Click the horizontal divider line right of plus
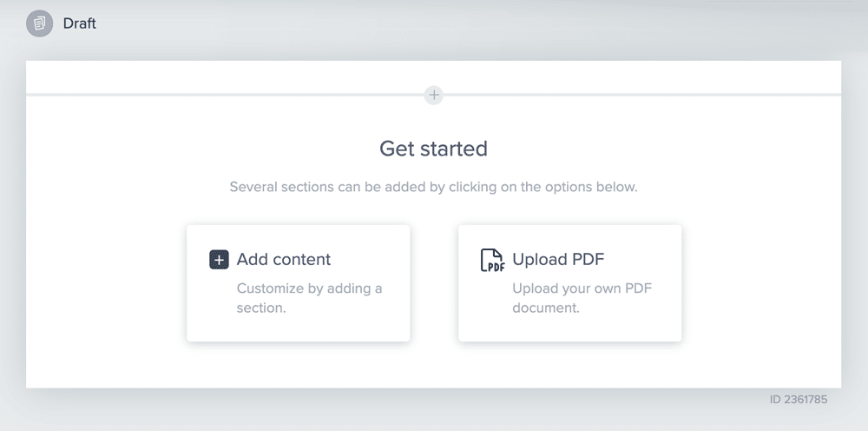This screenshot has height=431, width=868. (x=642, y=95)
